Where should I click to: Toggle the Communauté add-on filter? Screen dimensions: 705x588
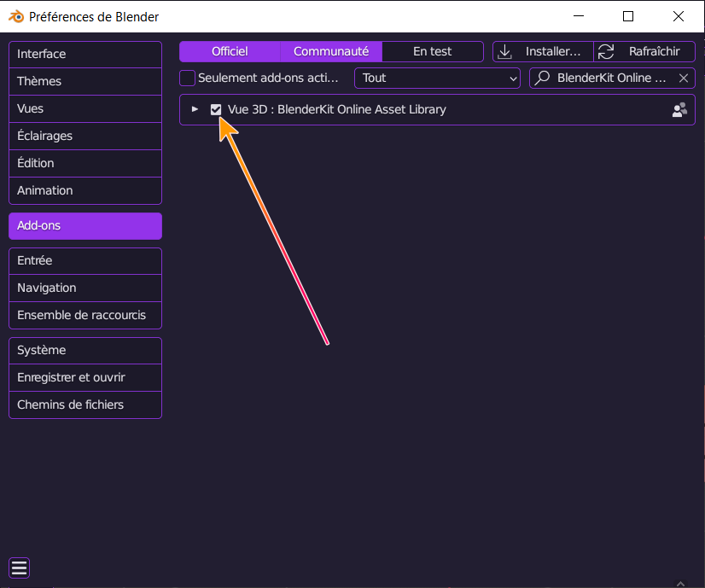click(x=331, y=52)
